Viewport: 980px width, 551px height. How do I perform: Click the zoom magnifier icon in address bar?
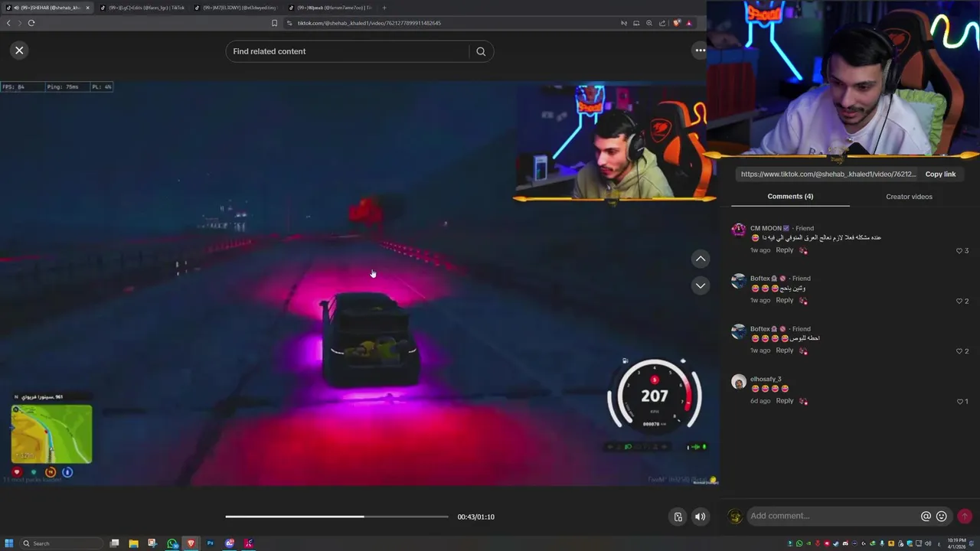click(649, 23)
